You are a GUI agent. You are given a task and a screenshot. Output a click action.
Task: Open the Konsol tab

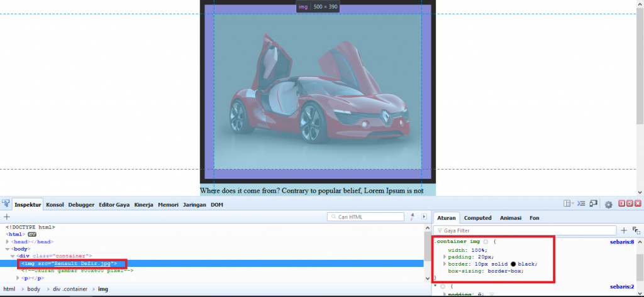coord(55,204)
